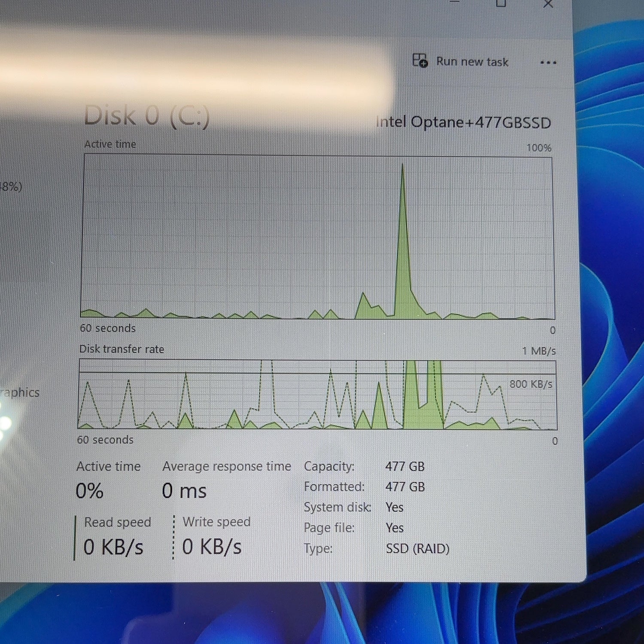Close the Task Manager window
This screenshot has width=644, height=644.
548,4
